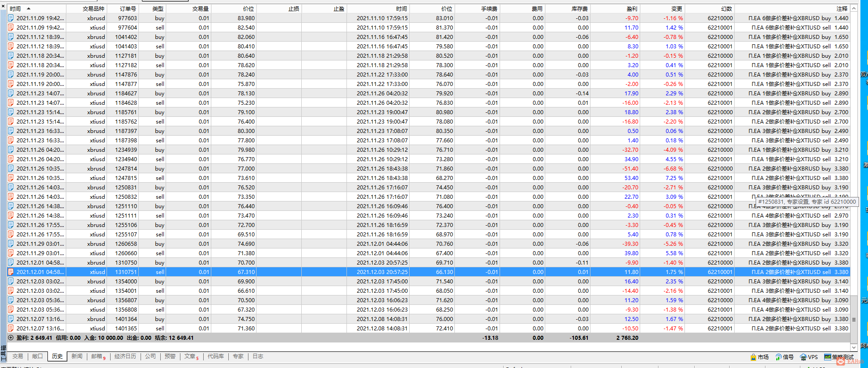Click the buy icon of order 1127181
868x368 pixels.
coord(11,56)
